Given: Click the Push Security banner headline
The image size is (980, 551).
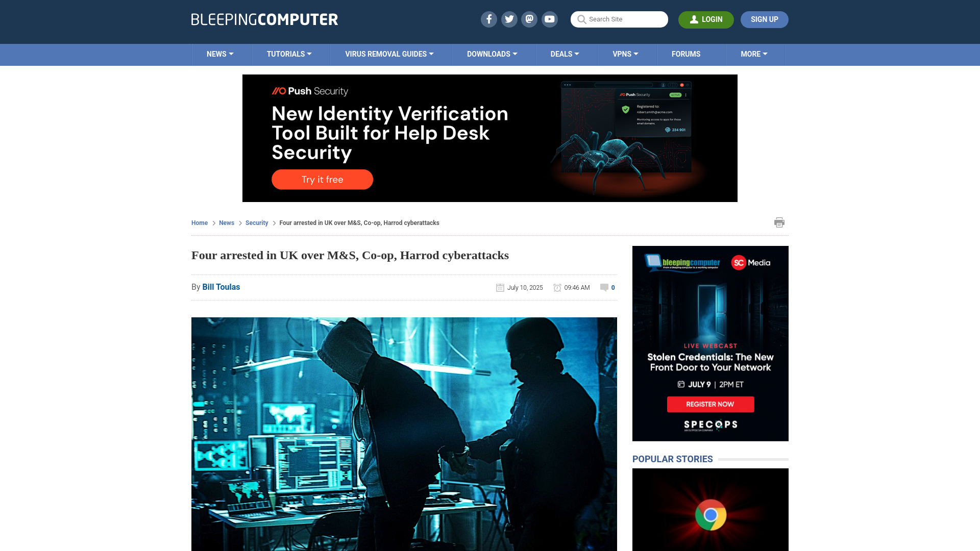Looking at the screenshot, I should click(x=389, y=133).
